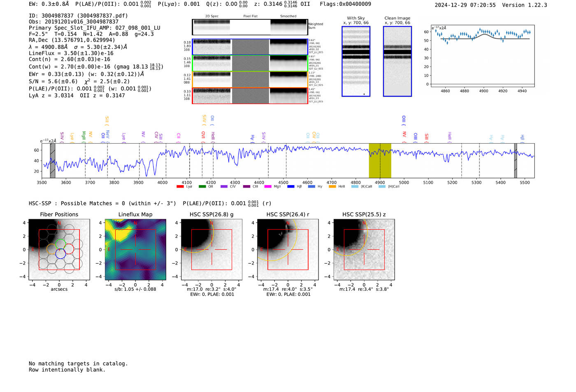Click the With Sky spectrum image
This screenshot has height=392, width=576.
pos(356,61)
